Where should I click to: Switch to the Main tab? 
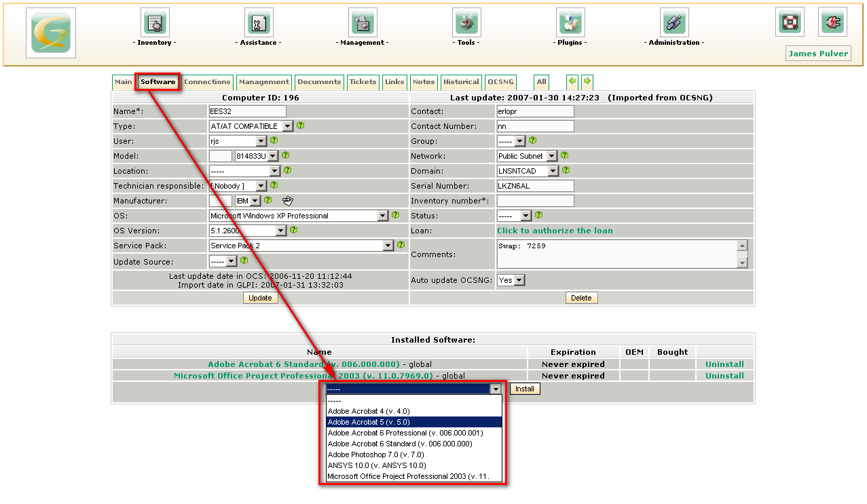124,82
